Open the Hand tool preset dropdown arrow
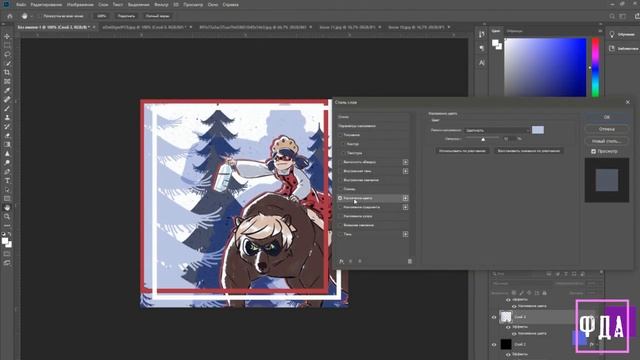Viewport: 640px width, 360px height. 31,16
